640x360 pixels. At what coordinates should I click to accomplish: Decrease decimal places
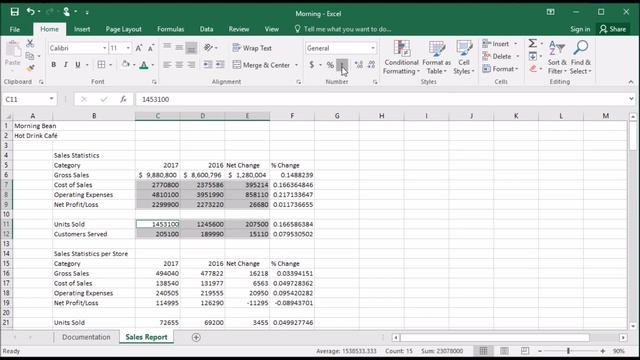[371, 64]
